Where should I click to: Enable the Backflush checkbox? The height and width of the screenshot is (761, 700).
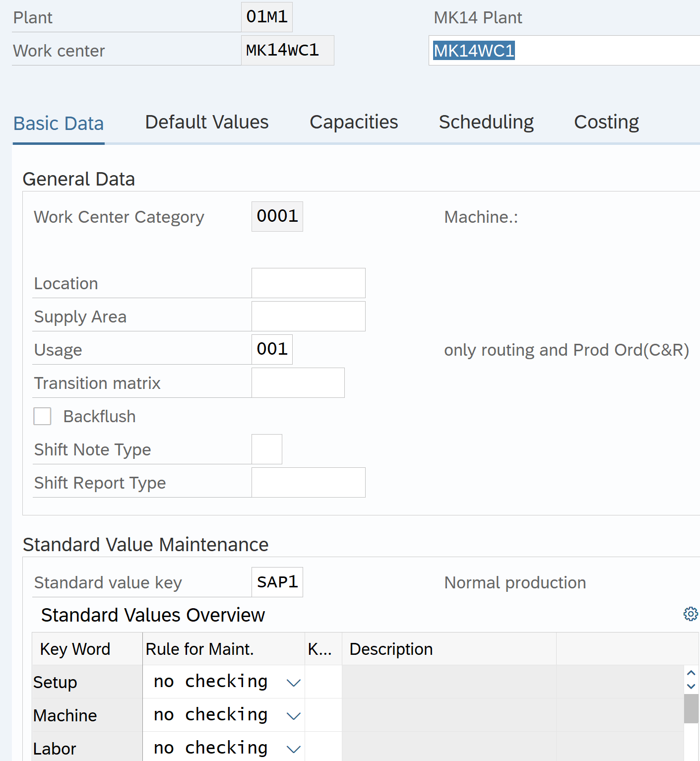[x=43, y=416]
